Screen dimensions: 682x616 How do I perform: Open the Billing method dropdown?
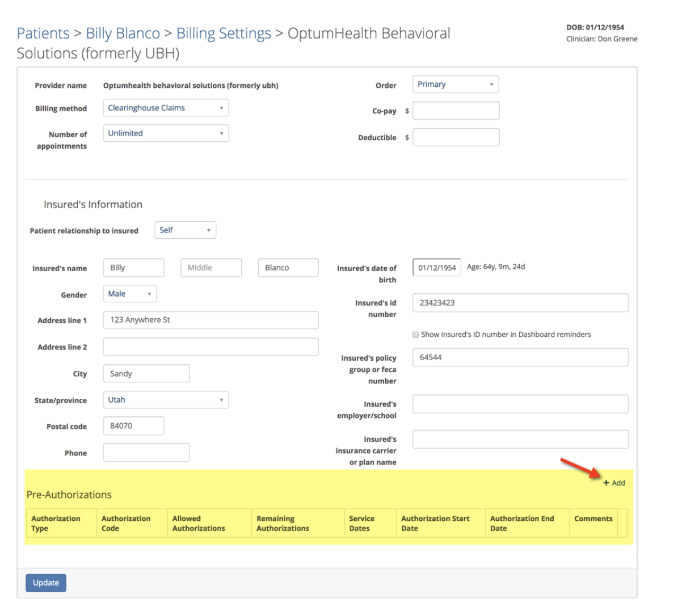pos(166,108)
